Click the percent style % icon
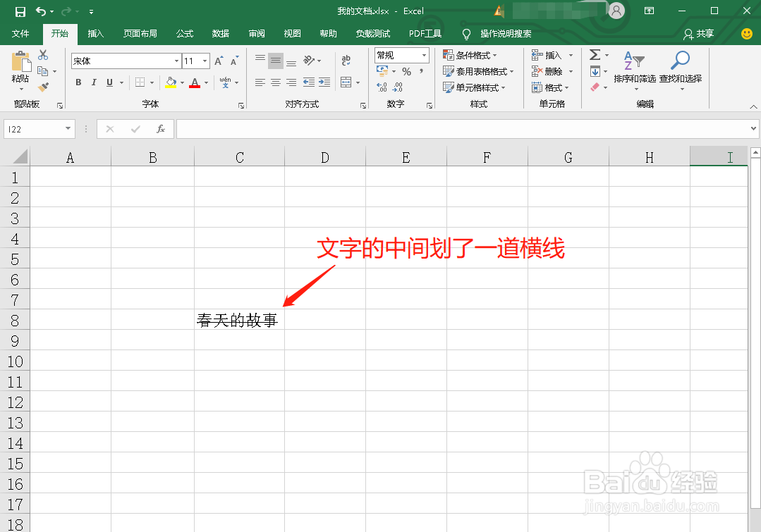761x532 pixels. (406, 70)
